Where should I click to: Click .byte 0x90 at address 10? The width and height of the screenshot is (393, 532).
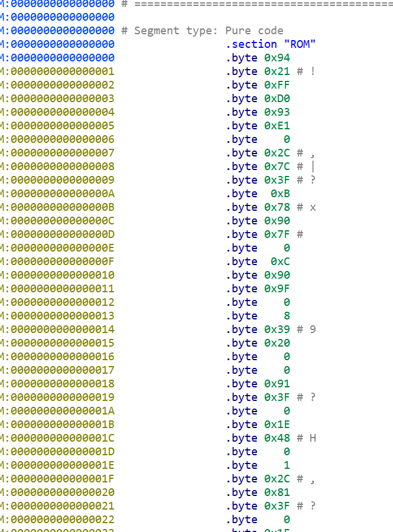(x=258, y=275)
